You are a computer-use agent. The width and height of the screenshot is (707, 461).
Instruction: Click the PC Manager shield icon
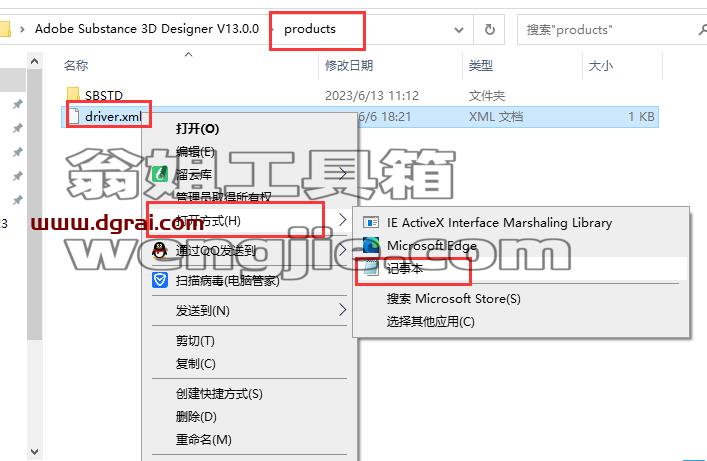pyautogui.click(x=160, y=280)
